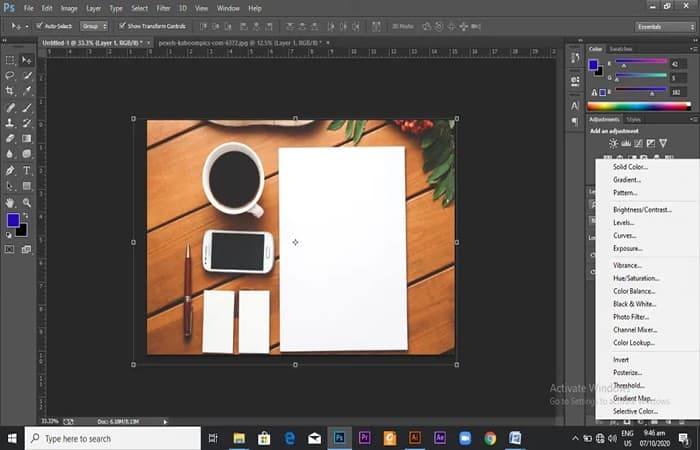
Task: Select the Pen tool
Action: 9,170
